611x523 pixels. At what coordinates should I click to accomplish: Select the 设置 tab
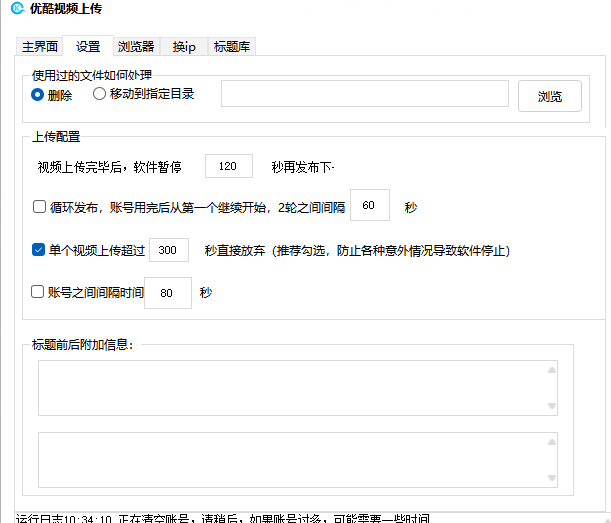[x=88, y=46]
